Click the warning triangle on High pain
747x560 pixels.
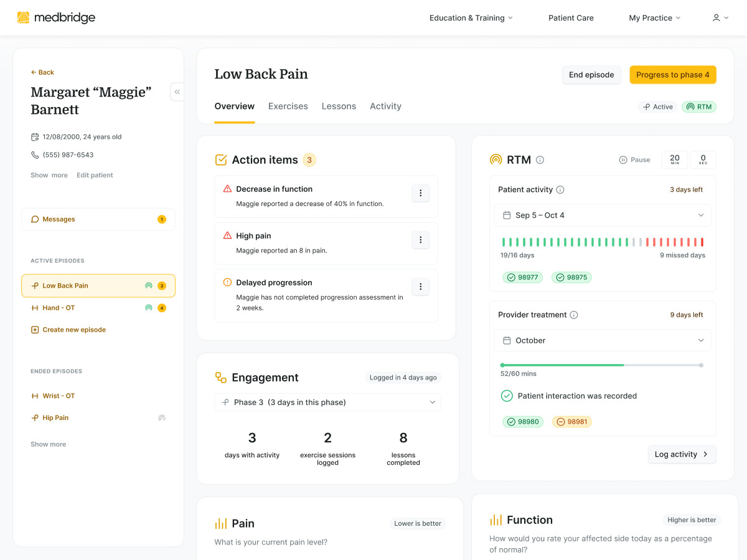point(227,235)
